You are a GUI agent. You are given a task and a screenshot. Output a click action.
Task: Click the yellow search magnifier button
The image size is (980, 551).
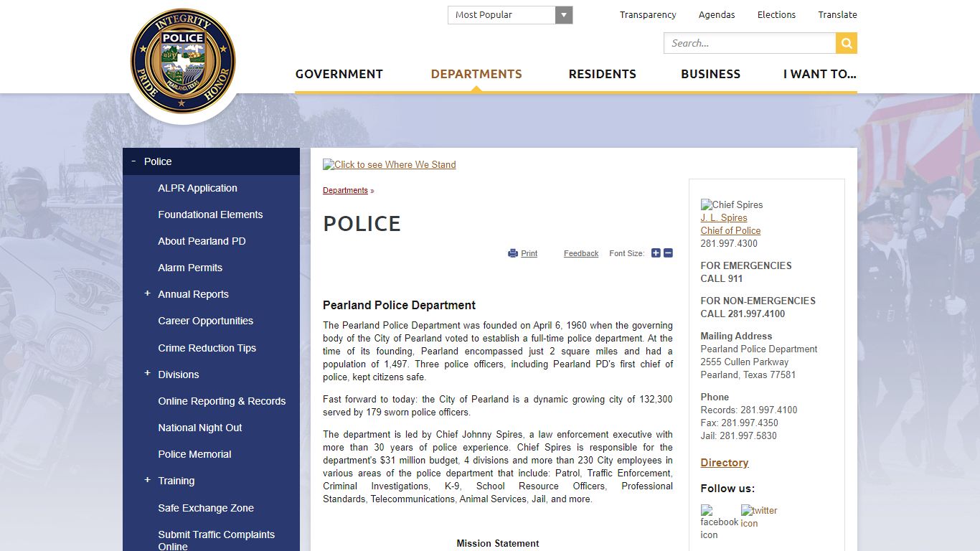coord(847,43)
